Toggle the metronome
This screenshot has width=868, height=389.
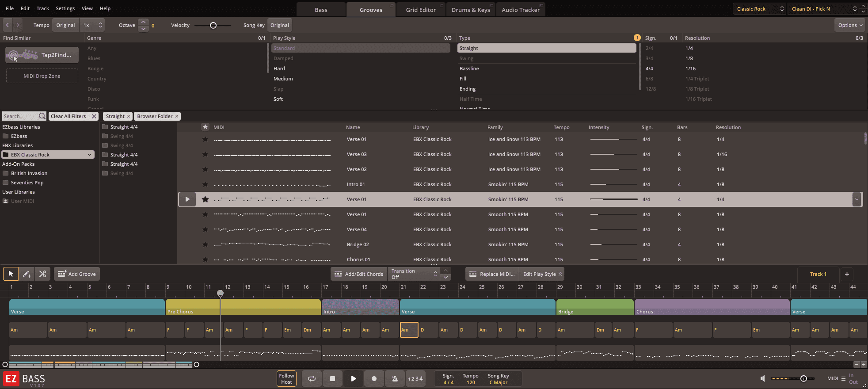coord(395,378)
